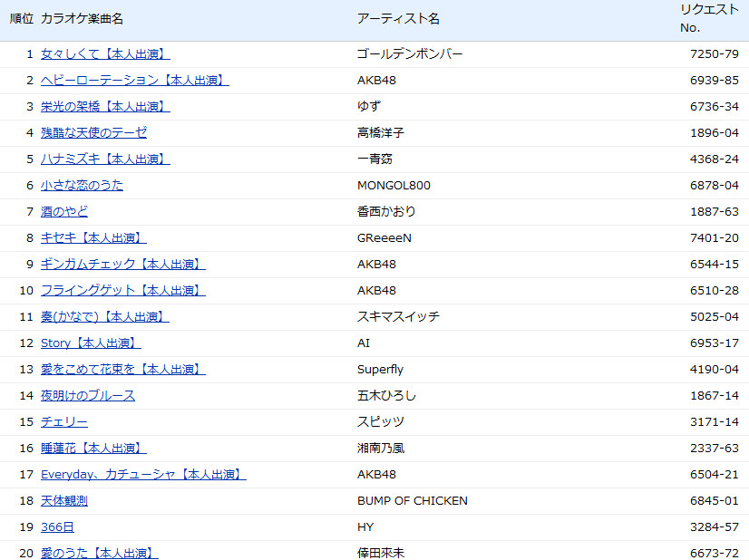Select AKB48 in the ギンガムチェック row
Screen dimensions: 749x560
tap(376, 264)
